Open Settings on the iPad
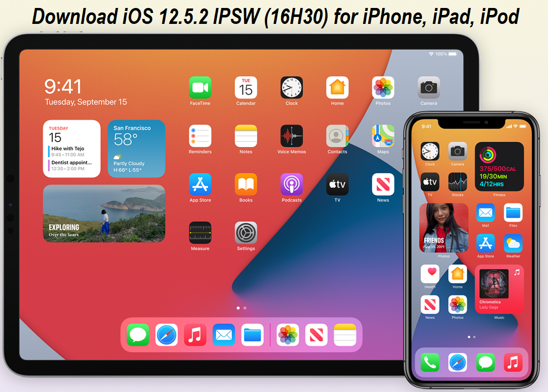This screenshot has width=548, height=392. coord(246,233)
